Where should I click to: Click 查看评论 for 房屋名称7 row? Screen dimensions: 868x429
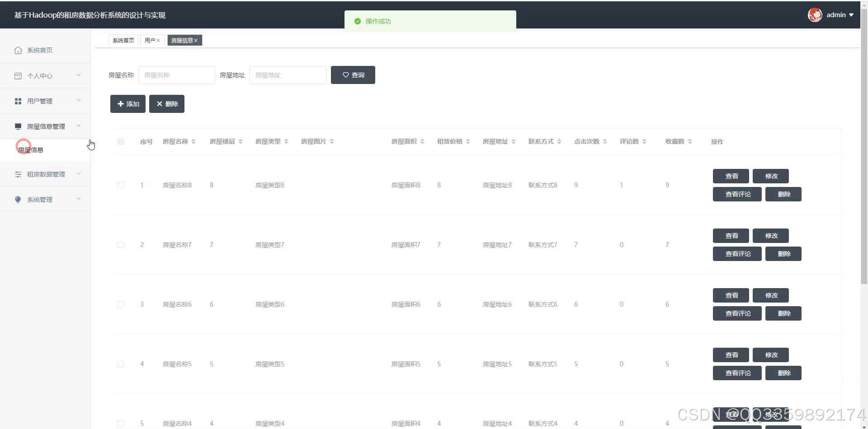tap(737, 254)
